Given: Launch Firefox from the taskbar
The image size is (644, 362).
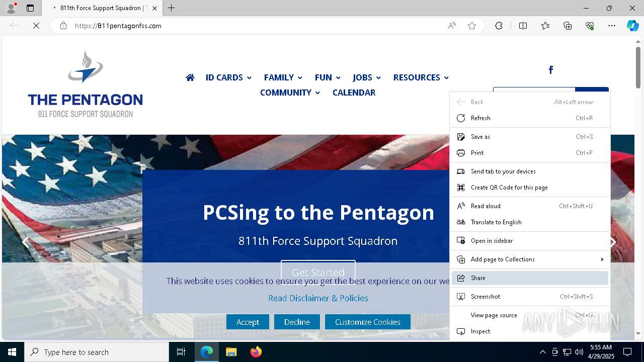Looking at the screenshot, I should pos(256,352).
